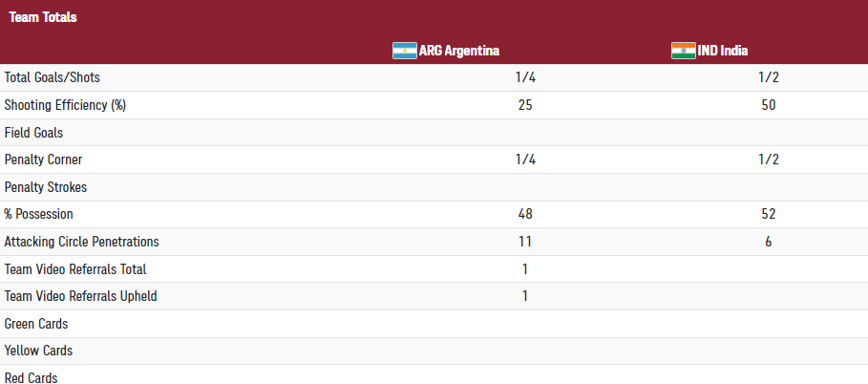
Task: Select the Field Goals row label
Action: pyautogui.click(x=33, y=133)
